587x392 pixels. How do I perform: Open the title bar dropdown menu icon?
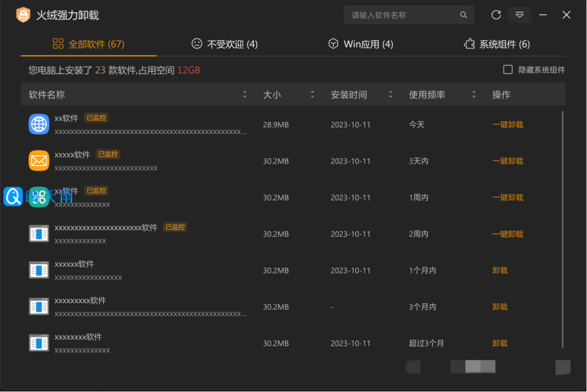point(519,15)
